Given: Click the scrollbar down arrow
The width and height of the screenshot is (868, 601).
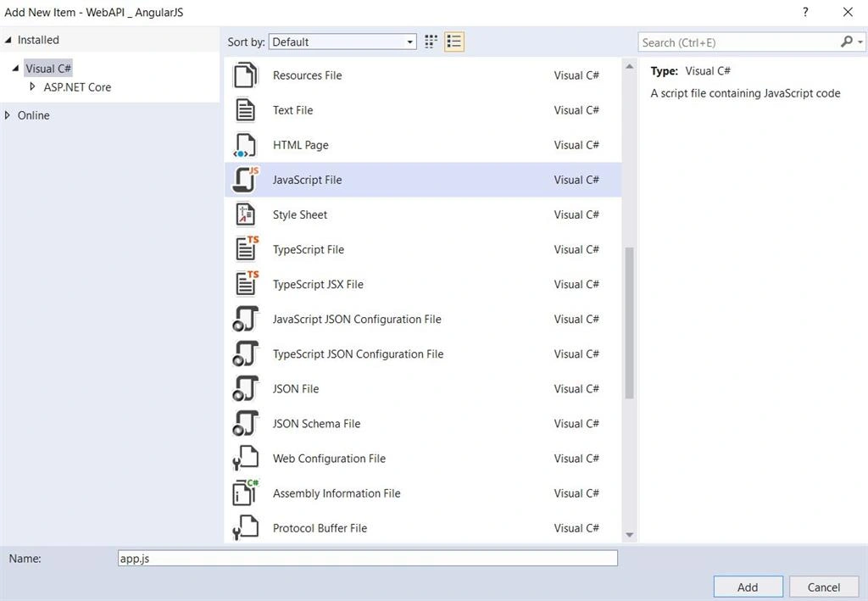Looking at the screenshot, I should point(630,535).
